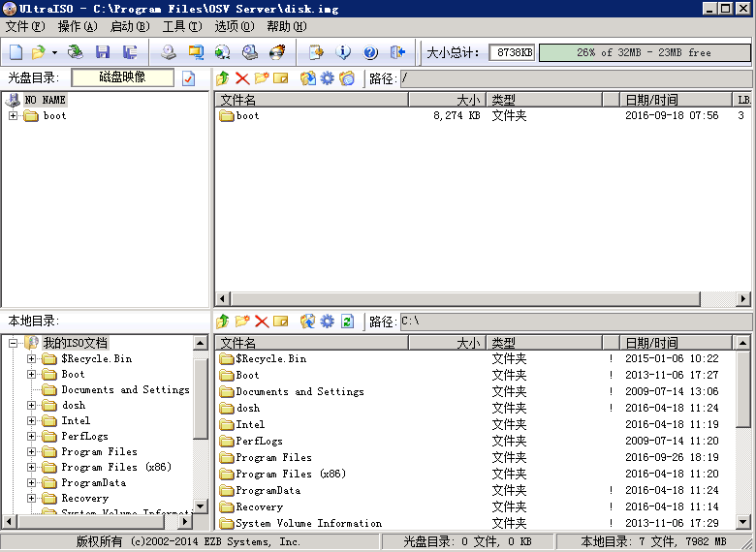Screen dimensions: 756x552
Task: Open the 文件(F) menu
Action: 25,26
